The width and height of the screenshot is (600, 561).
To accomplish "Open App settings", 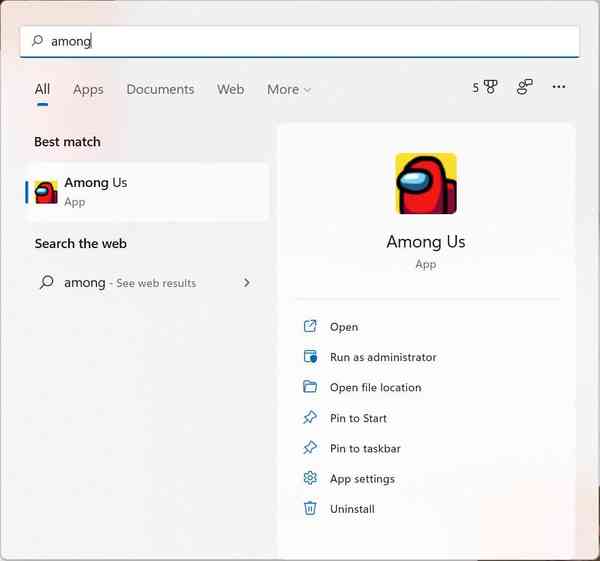I will click(x=362, y=479).
